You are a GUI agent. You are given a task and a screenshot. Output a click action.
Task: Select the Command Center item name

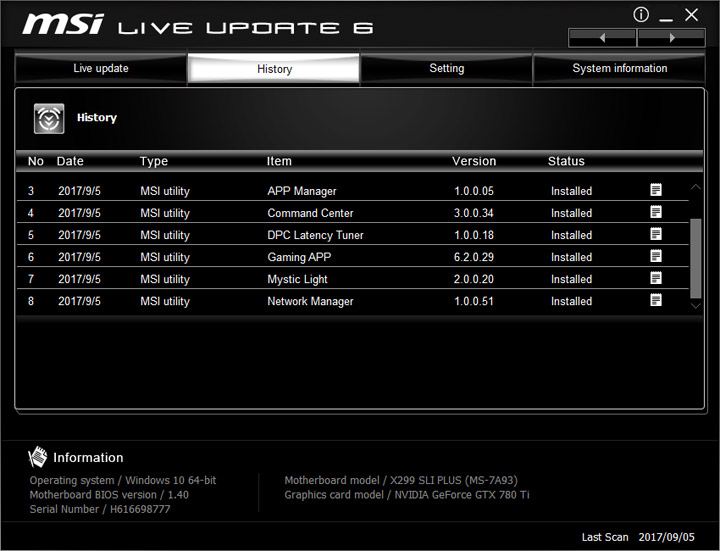click(310, 213)
